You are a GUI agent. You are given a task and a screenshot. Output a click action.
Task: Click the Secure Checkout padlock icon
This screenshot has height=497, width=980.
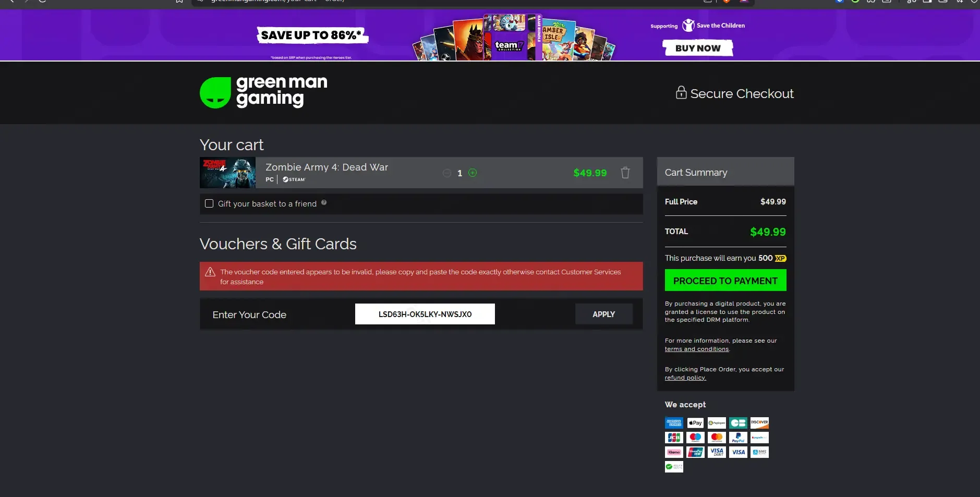point(681,92)
